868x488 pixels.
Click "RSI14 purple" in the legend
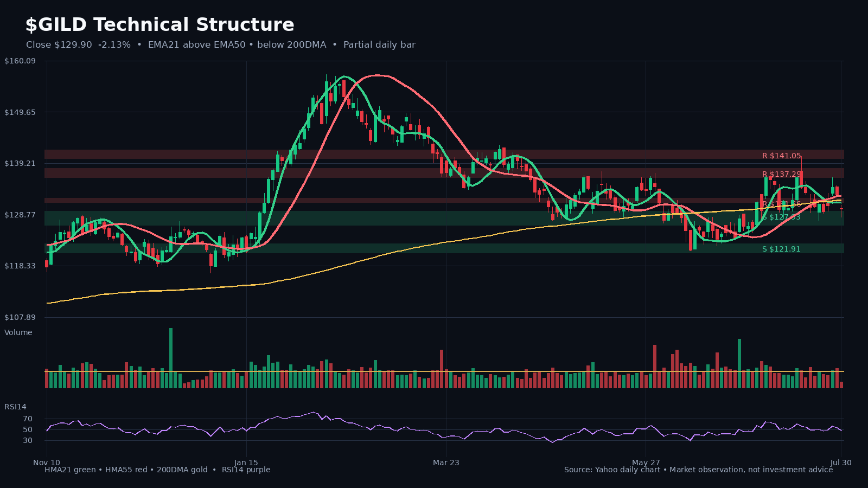pyautogui.click(x=246, y=470)
